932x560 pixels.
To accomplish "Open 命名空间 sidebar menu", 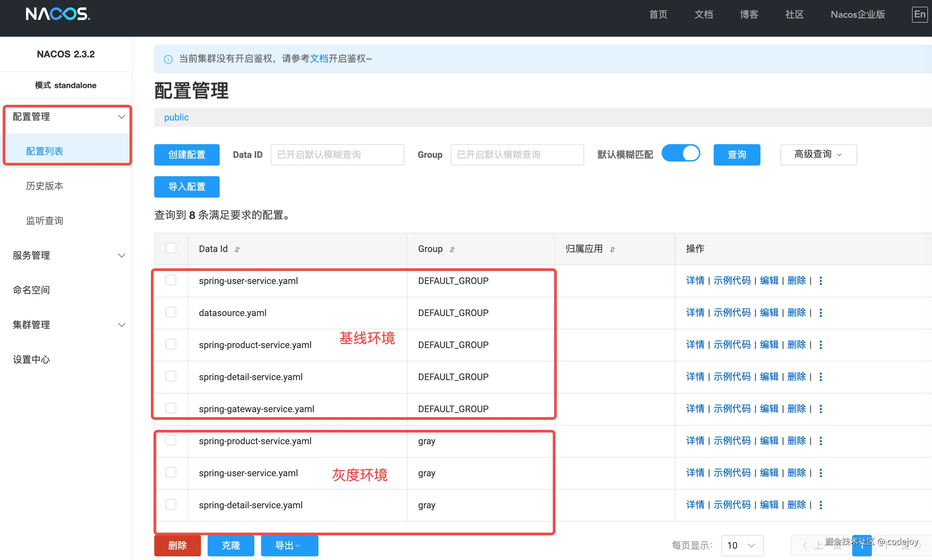I will coord(31,290).
